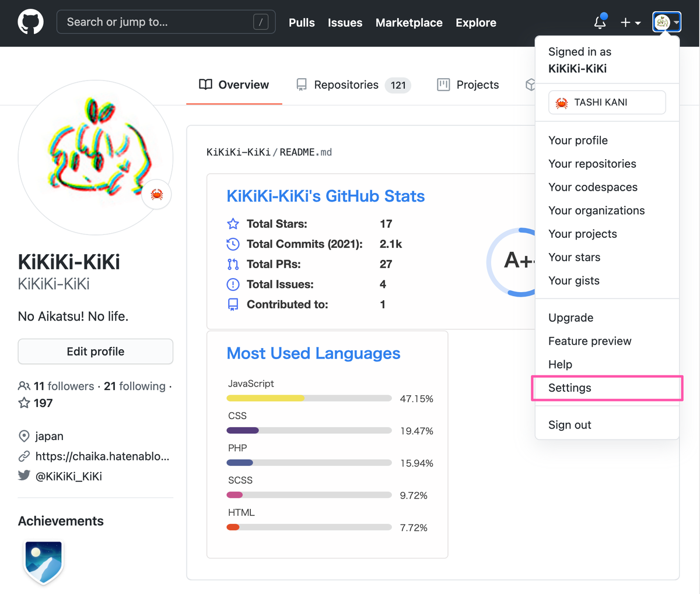Switch to the Repositories tab

pos(353,85)
